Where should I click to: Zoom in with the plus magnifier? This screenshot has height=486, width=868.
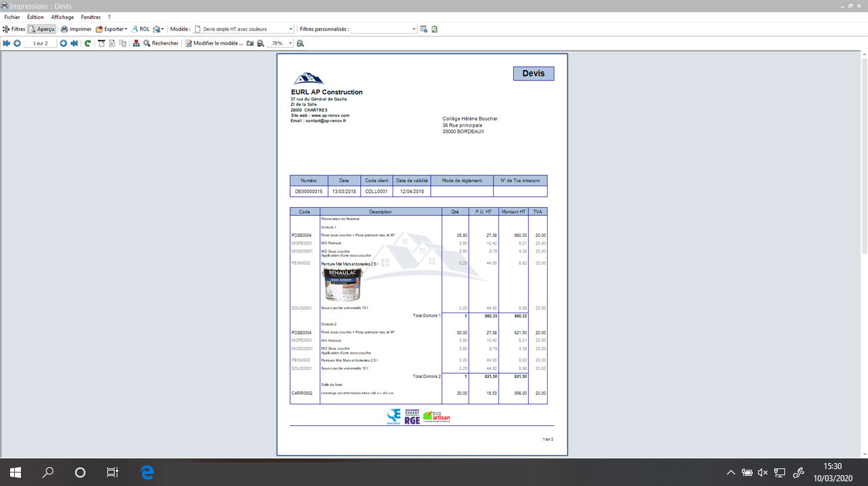(x=300, y=43)
